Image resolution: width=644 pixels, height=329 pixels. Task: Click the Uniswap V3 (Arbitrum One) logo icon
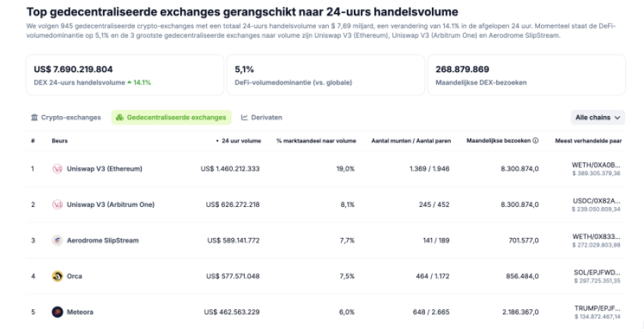click(x=57, y=205)
